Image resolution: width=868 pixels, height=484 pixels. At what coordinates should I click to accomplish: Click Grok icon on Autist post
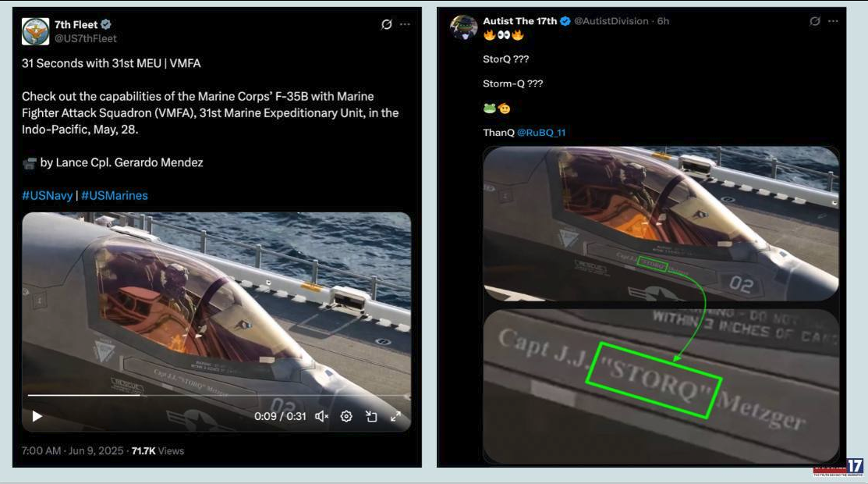(815, 21)
